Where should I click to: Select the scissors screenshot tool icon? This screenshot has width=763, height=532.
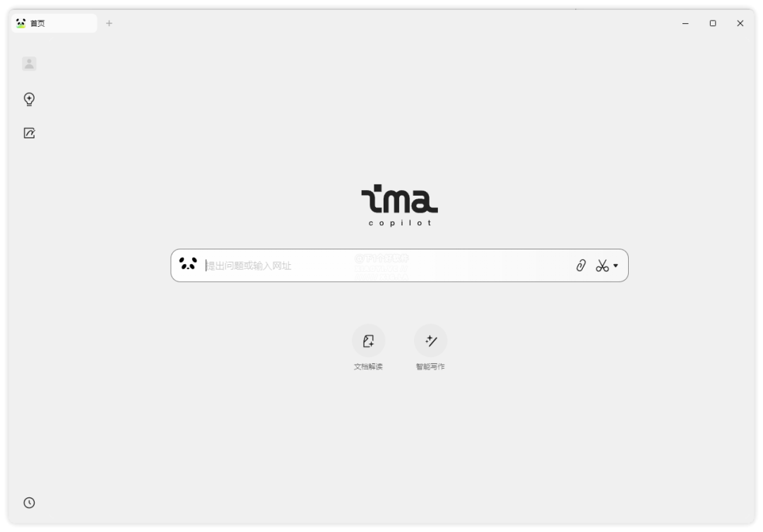[x=603, y=265]
